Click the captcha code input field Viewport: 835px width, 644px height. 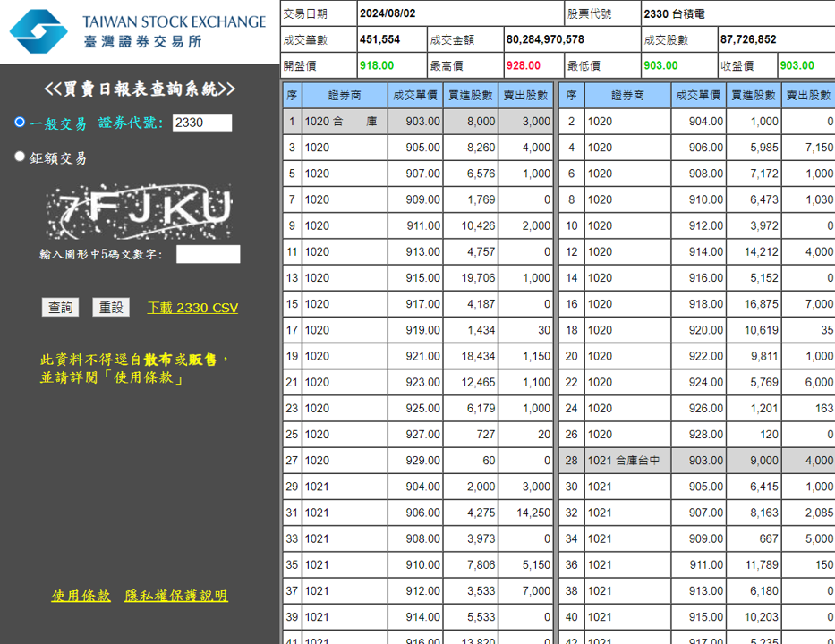click(x=209, y=254)
